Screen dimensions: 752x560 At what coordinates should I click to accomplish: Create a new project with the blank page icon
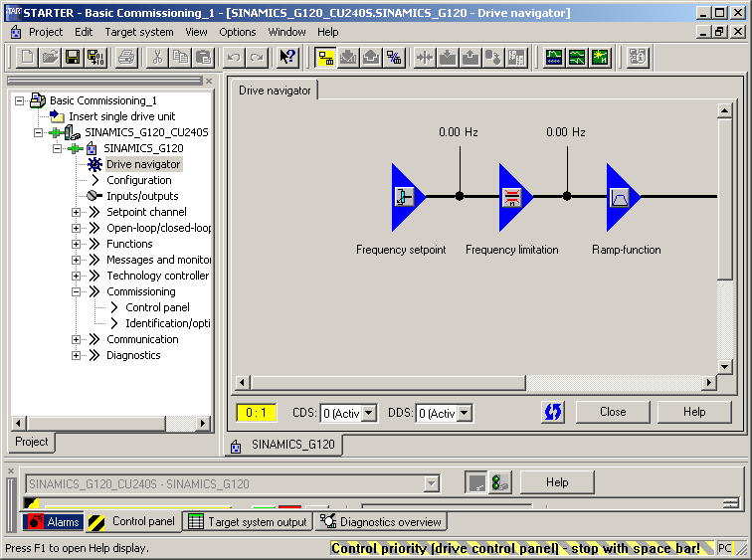pyautogui.click(x=27, y=58)
